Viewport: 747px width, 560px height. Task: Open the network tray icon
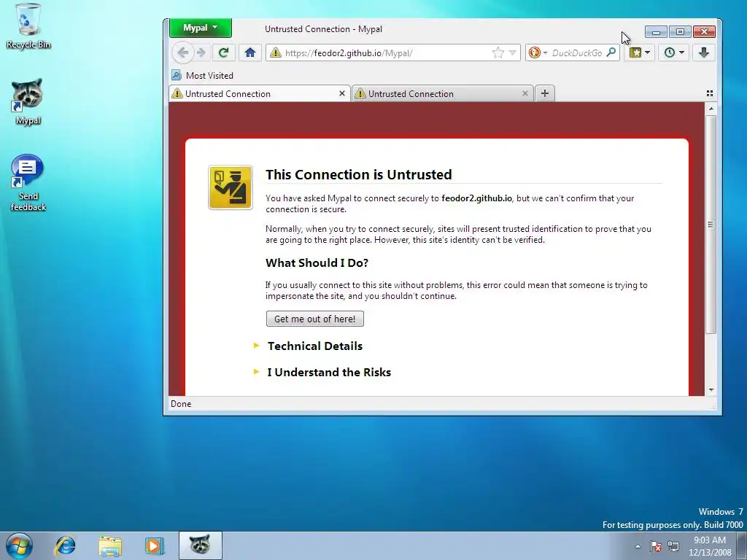[x=673, y=546]
